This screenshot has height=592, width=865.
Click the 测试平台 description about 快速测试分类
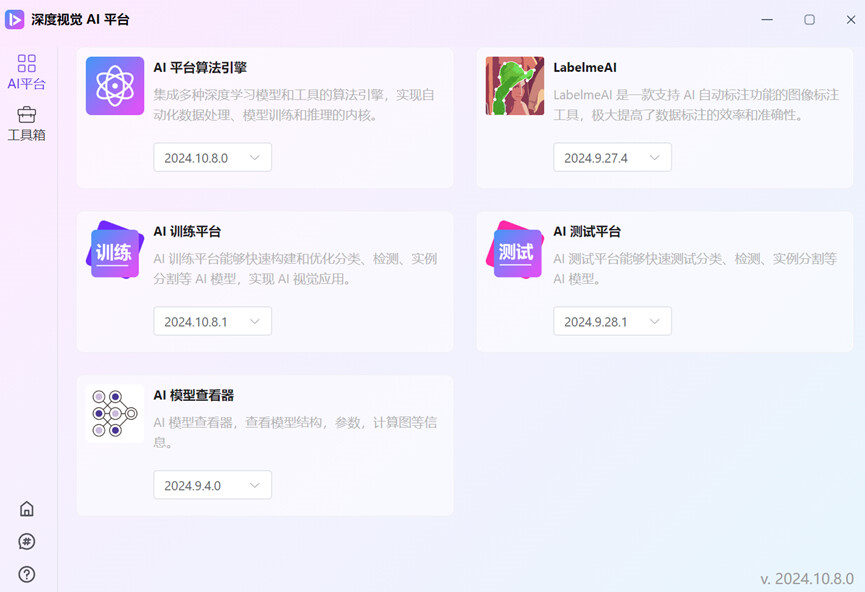tap(695, 269)
